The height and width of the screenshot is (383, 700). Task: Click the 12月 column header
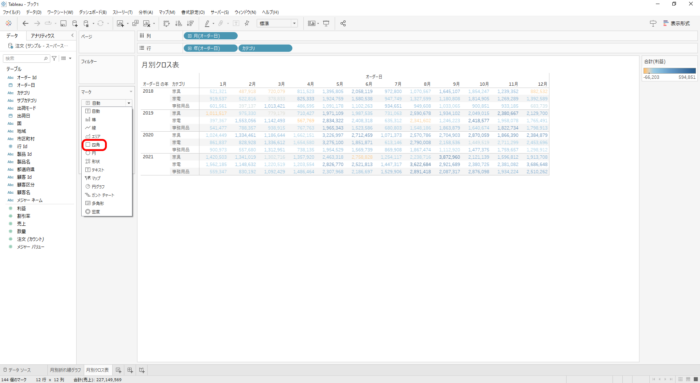pos(542,84)
